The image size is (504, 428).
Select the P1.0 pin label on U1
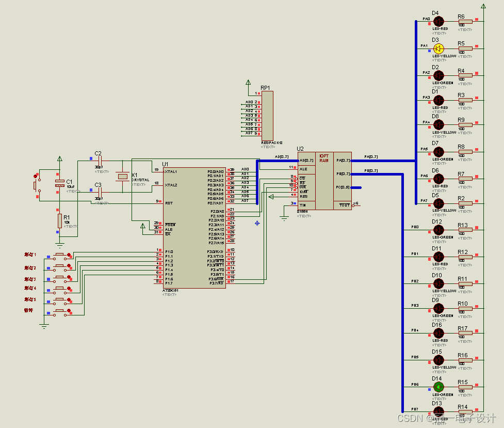tap(169, 251)
